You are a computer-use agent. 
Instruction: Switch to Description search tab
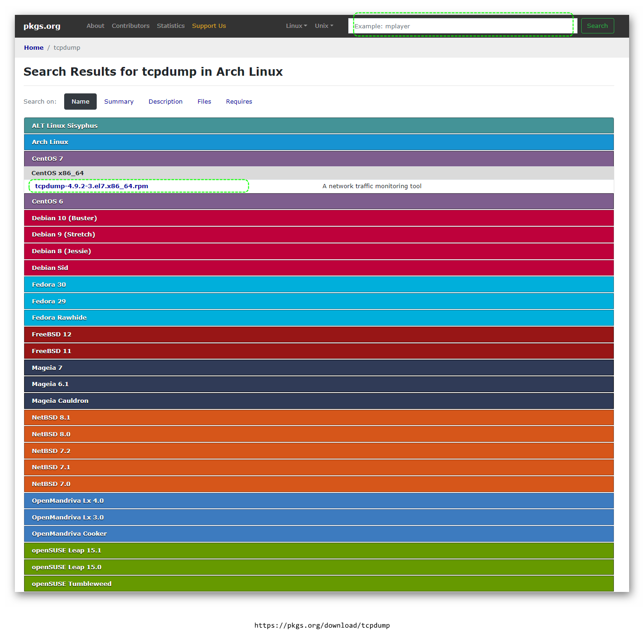coord(166,102)
